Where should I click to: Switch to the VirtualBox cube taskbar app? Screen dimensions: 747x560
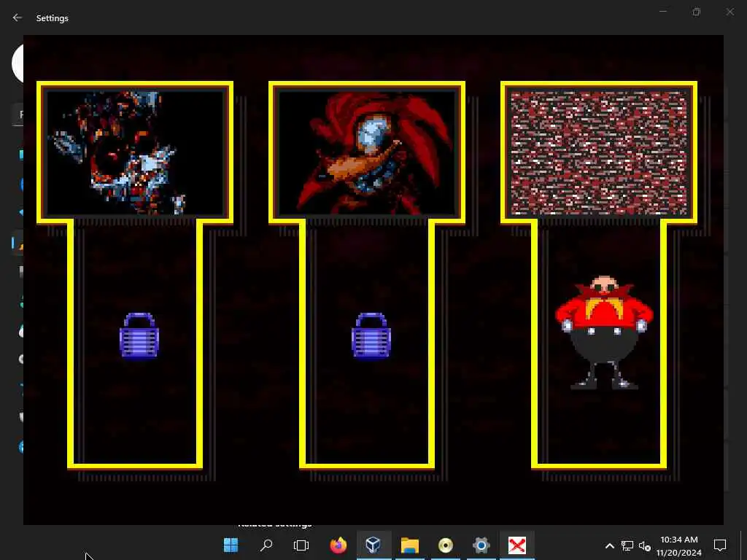tap(373, 545)
